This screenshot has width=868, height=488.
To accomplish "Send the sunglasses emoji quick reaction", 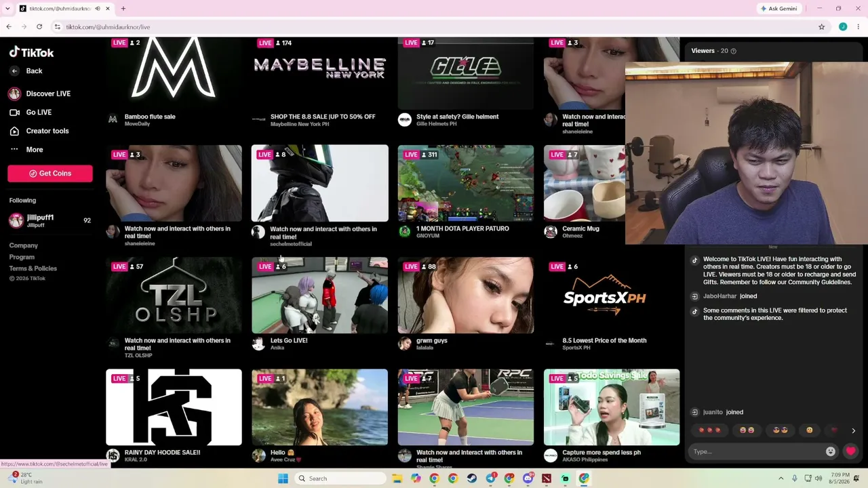I will [x=780, y=430].
